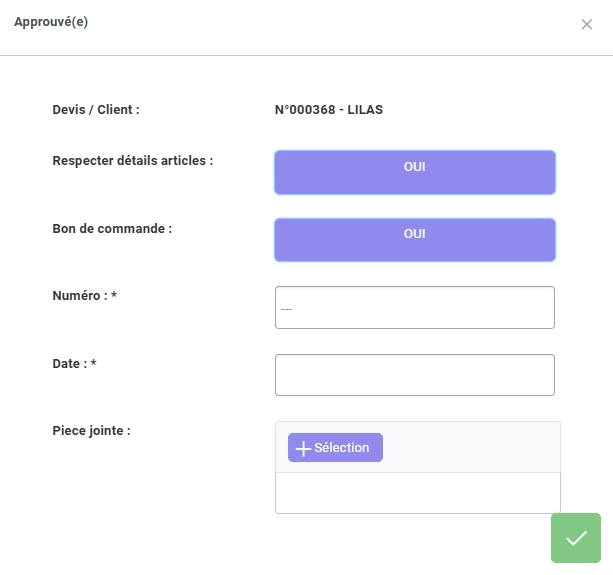Image resolution: width=613 pixels, height=575 pixels.
Task: Toggle the Respecter détails articles OUI switch
Action: 414,172
